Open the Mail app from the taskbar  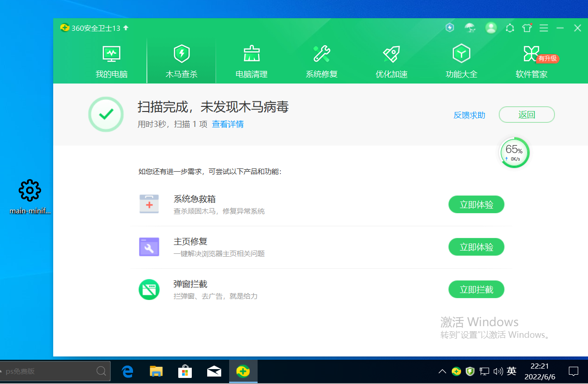[x=214, y=371]
